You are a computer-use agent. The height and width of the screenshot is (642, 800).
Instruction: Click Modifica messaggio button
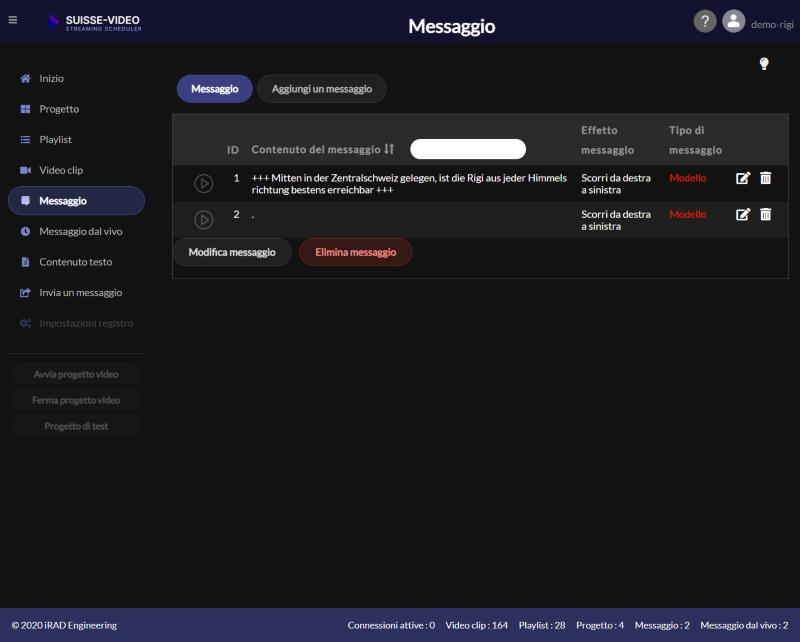232,252
